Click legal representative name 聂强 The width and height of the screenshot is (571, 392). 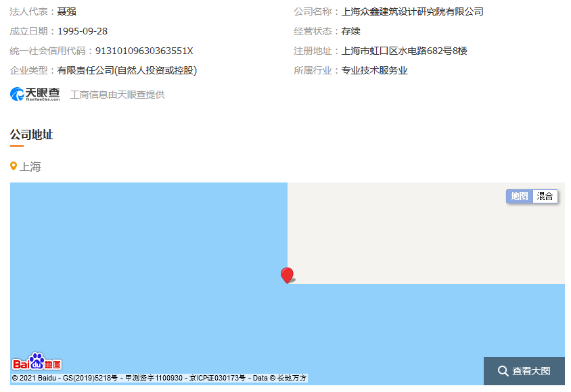click(x=67, y=11)
